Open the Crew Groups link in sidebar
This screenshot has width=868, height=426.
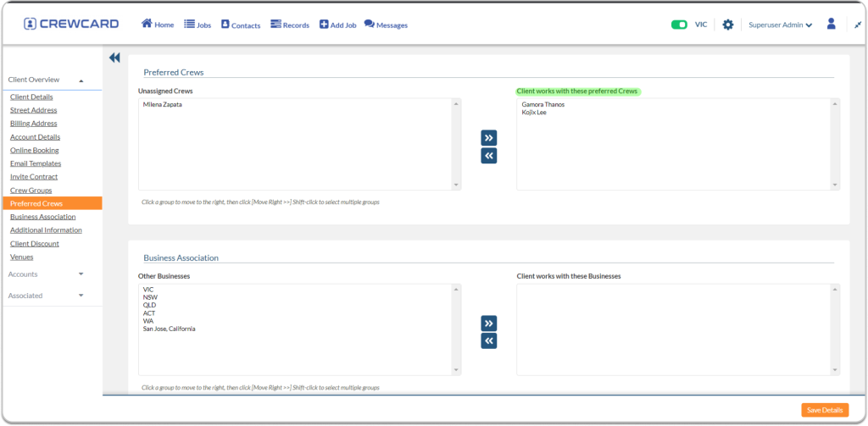point(31,191)
